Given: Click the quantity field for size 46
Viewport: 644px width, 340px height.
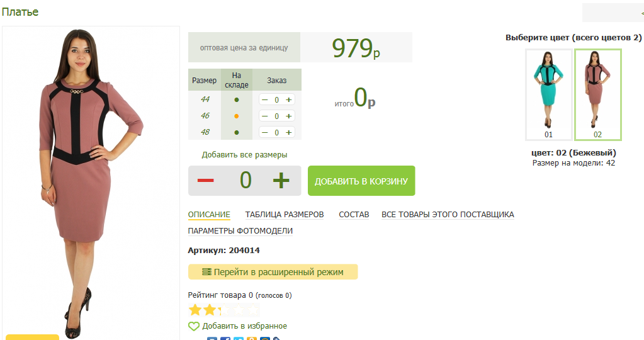Looking at the screenshot, I should [277, 116].
